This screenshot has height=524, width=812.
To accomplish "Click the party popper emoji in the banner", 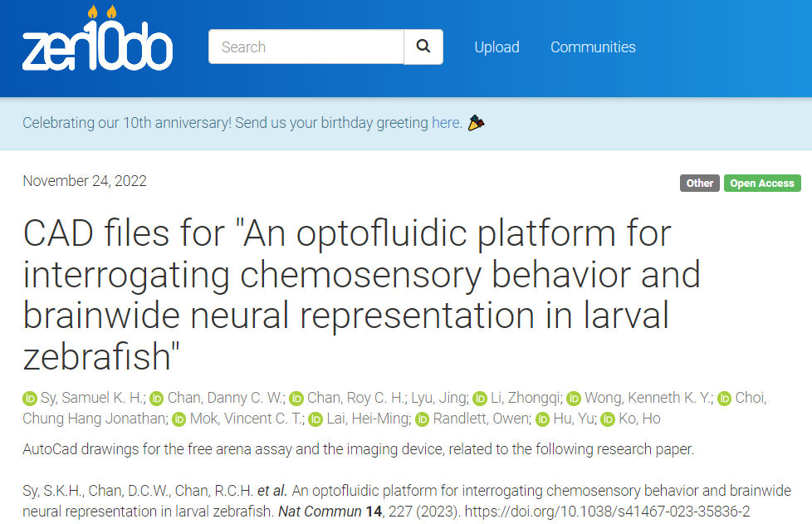I will (475, 122).
